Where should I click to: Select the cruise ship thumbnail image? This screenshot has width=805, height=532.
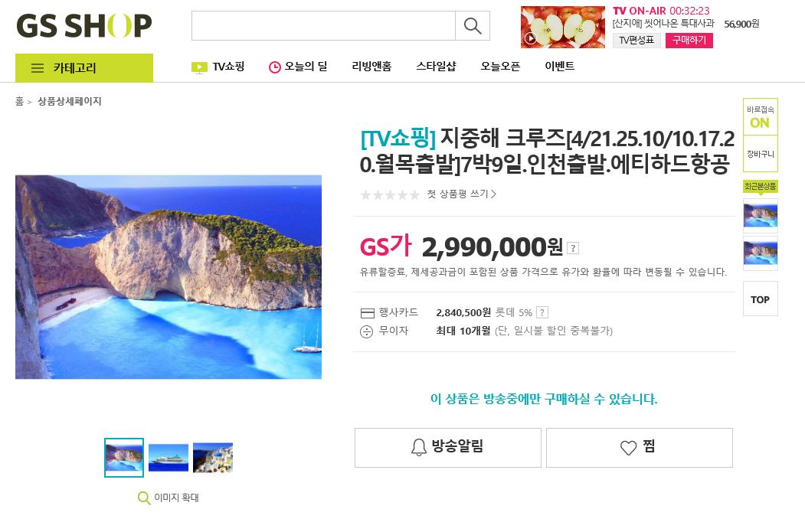169,458
